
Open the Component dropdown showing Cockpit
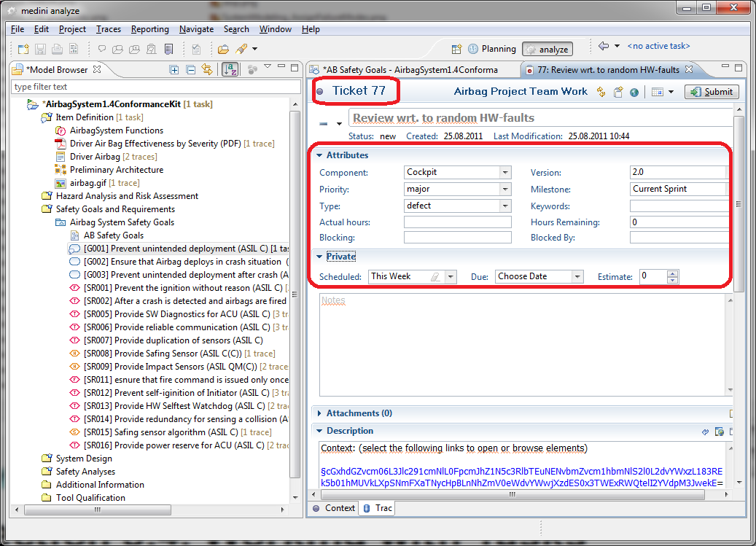point(505,173)
